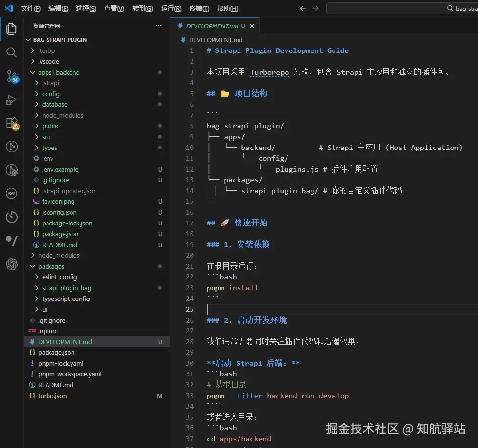Open the timer gauge icon in activity bar
478x448 pixels.
[x=11, y=217]
